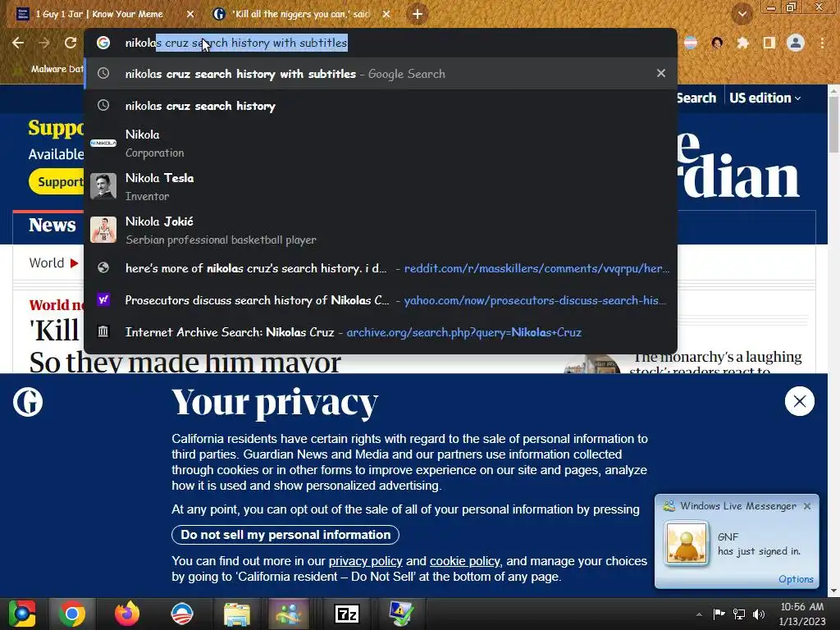Click the Guardian logo in privacy banner
This screenshot has width=840, height=630.
click(x=28, y=402)
